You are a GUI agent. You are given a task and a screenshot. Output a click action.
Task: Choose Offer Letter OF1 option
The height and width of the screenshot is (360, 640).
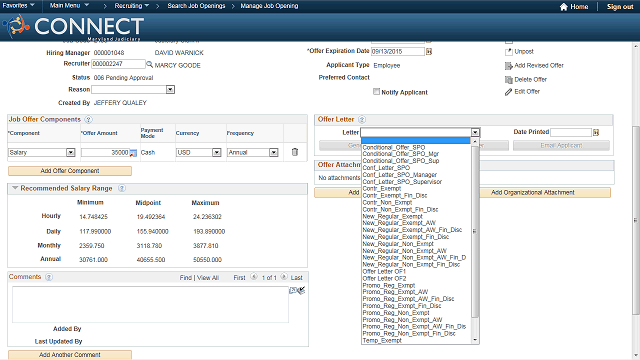pos(384,271)
